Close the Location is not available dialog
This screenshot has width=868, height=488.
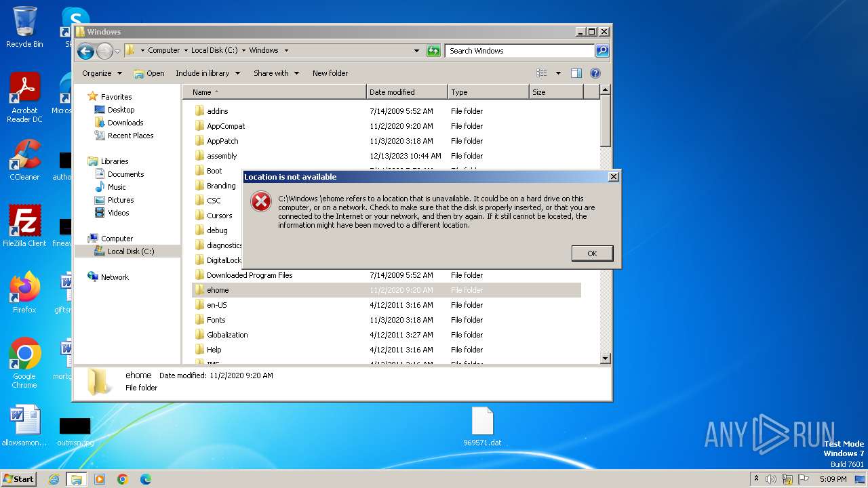click(x=614, y=177)
